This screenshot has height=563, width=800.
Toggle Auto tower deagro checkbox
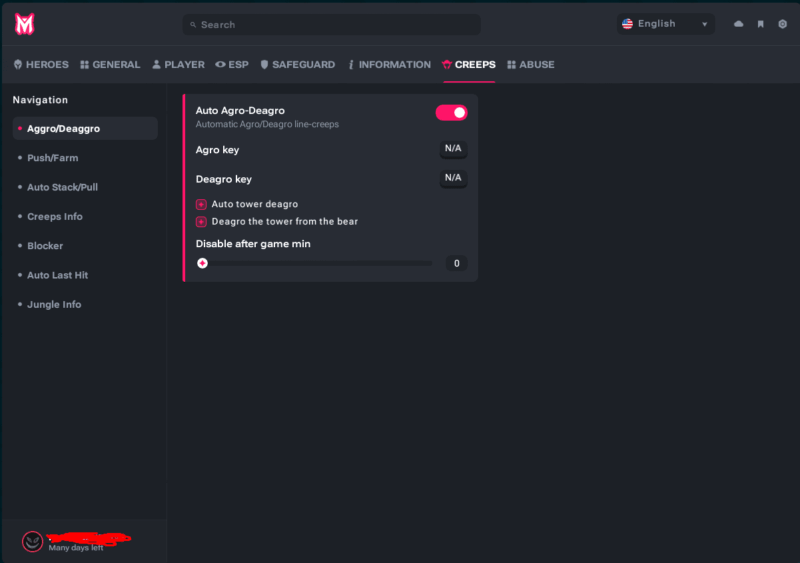(x=201, y=204)
